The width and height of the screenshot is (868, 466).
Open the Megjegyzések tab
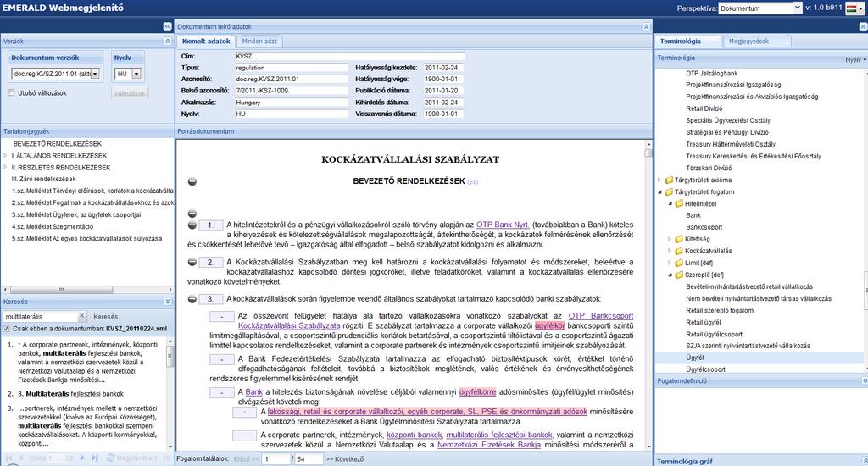[748, 41]
